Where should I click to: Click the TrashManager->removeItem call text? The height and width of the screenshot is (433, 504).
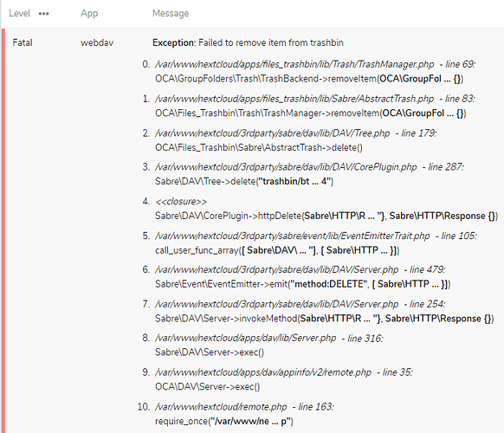tap(311, 113)
